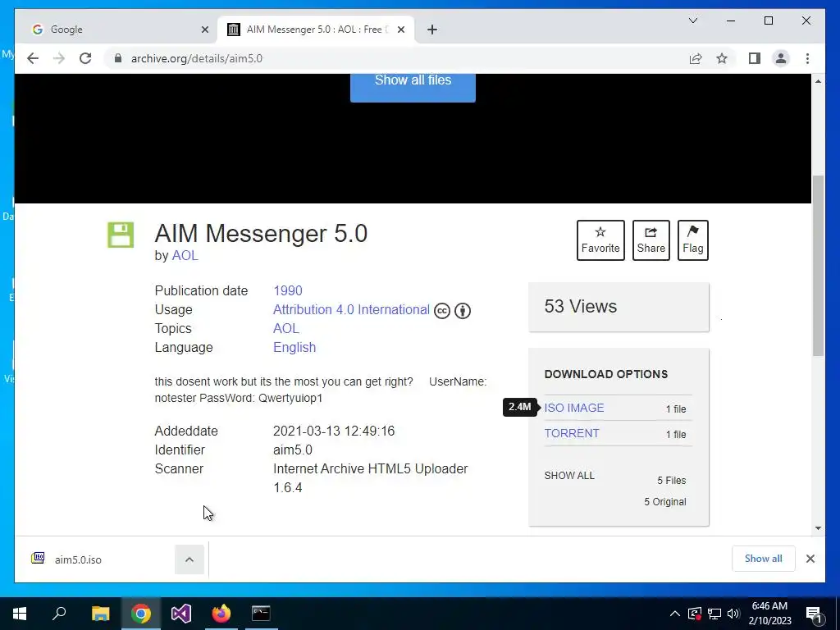Download the TORRENT file
This screenshot has width=840, height=630.
tap(572, 433)
